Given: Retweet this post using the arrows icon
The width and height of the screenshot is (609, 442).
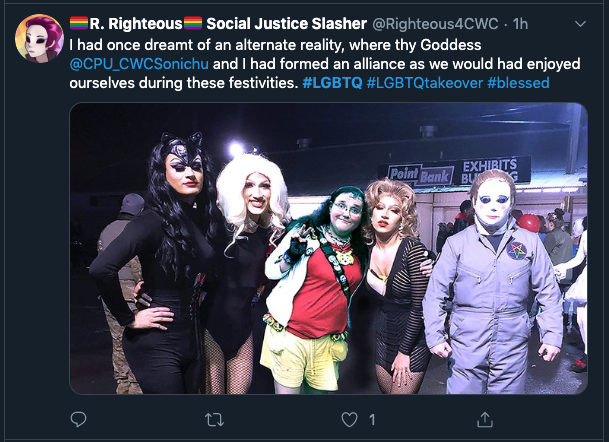Looking at the screenshot, I should pyautogui.click(x=214, y=420).
